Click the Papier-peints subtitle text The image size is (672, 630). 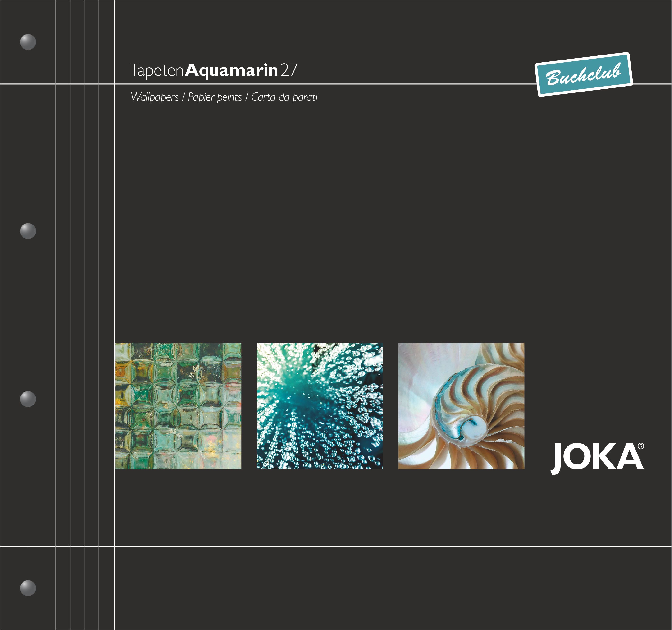[215, 97]
